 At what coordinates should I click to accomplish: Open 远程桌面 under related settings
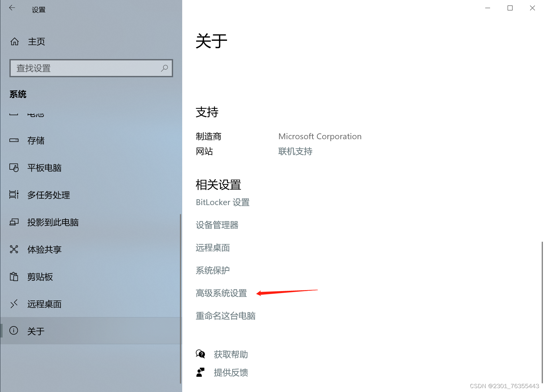[213, 248]
